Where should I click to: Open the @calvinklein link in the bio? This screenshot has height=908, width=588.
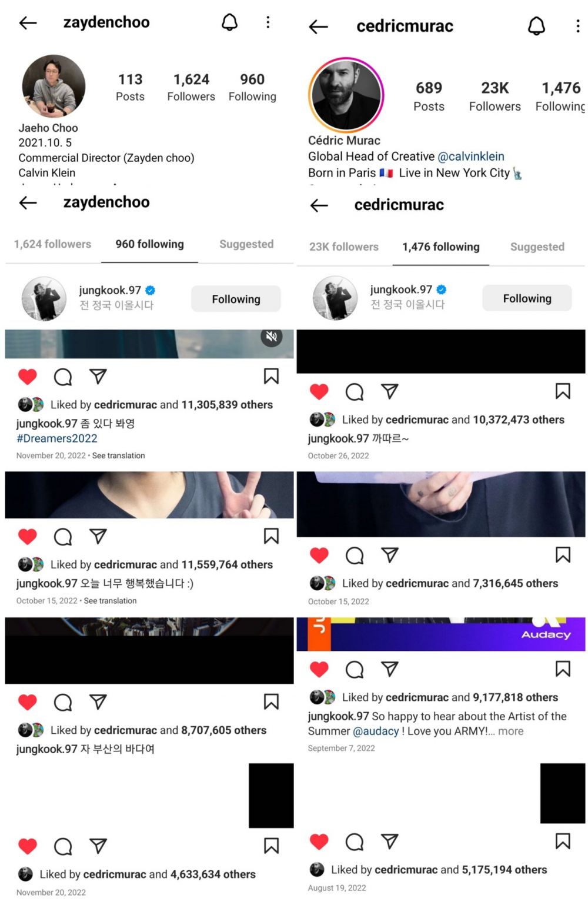(x=471, y=157)
